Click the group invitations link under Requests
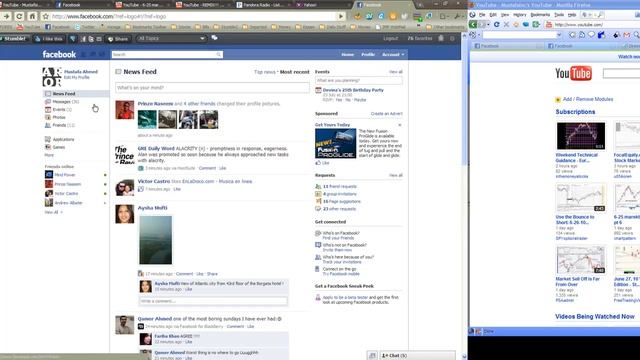Viewport: 640px width, 360px height. coord(340,194)
